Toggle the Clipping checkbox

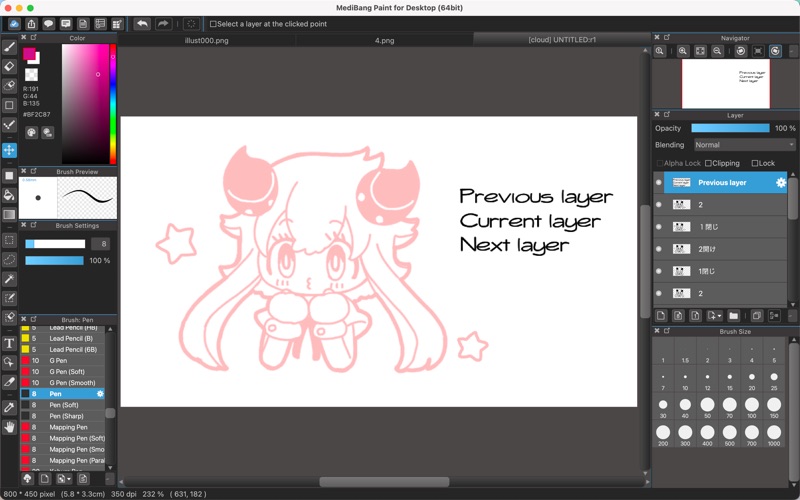pos(708,163)
